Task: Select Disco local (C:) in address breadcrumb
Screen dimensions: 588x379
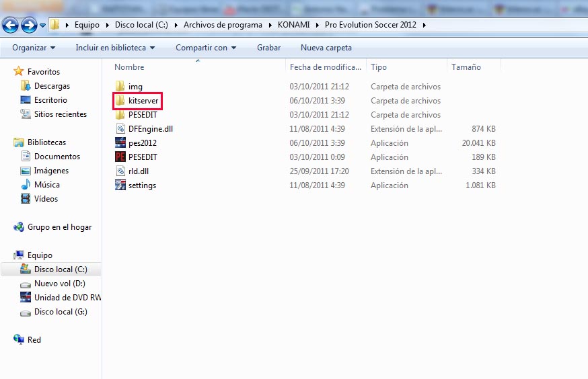Action: (x=141, y=25)
